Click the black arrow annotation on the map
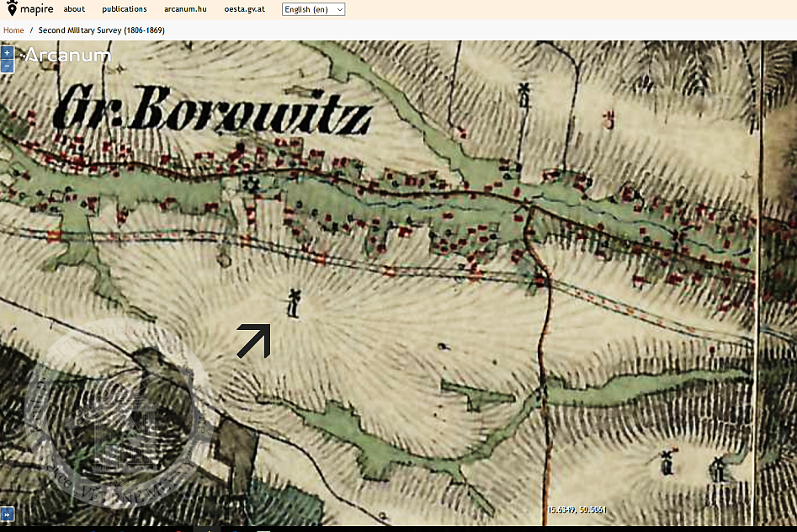Viewport: 797px width, 532px height. [253, 341]
